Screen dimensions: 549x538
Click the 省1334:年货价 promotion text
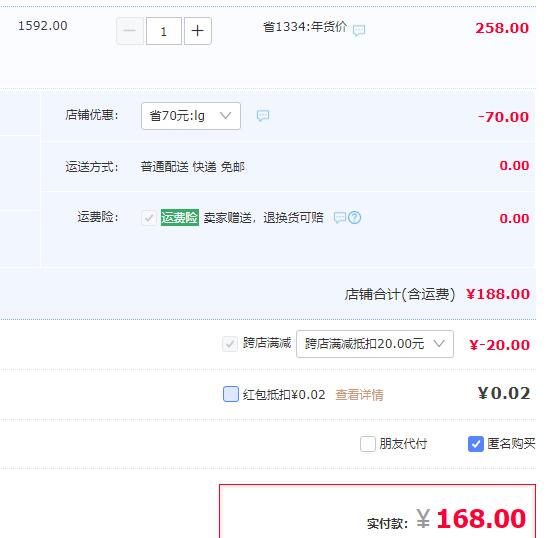pyautogui.click(x=305, y=27)
